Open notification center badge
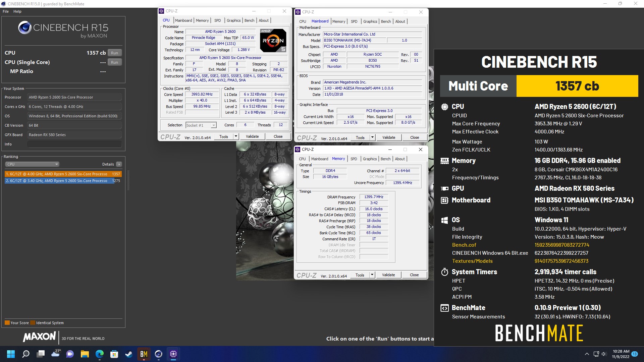Screen dimensions: 644x362 tap(635, 354)
